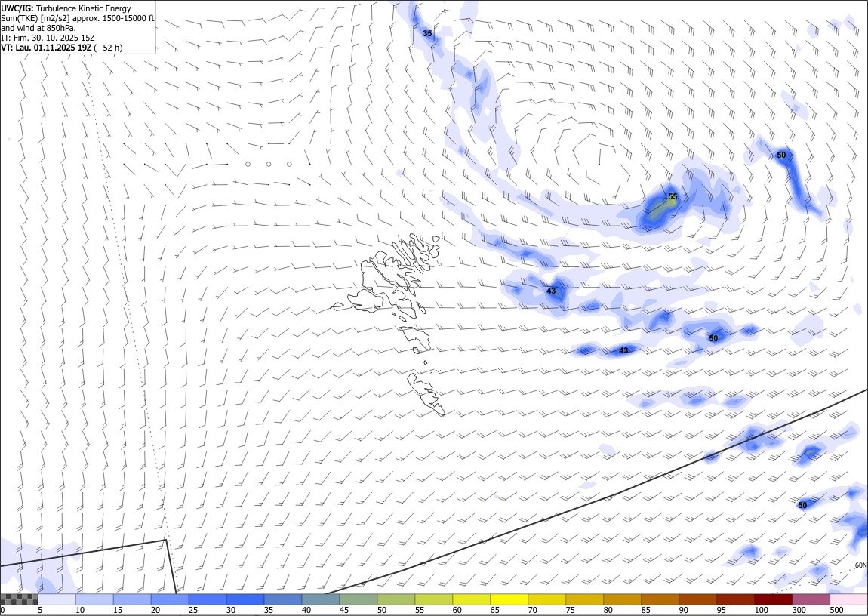Screen dimensions: 868x616
Task: Pick the 10–15 legend color swatch
Action: (x=94, y=599)
